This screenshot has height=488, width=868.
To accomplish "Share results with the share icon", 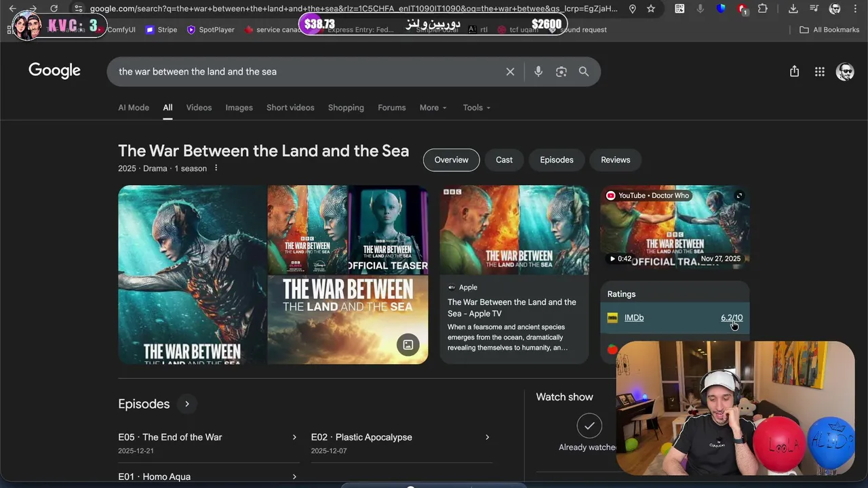I will 794,71.
